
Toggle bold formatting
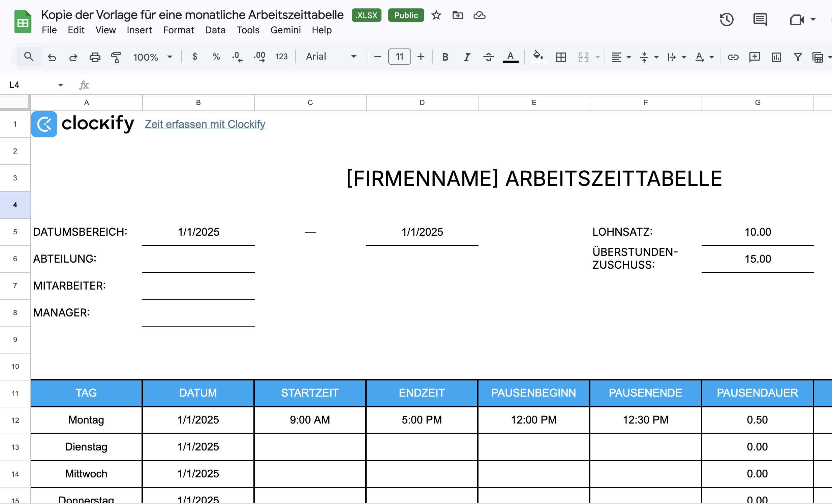(445, 57)
